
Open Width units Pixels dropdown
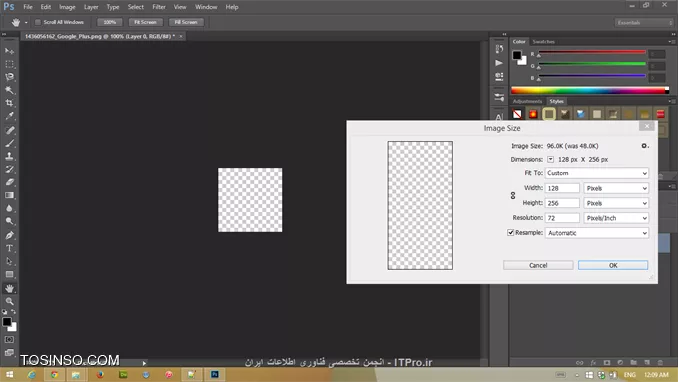click(616, 188)
